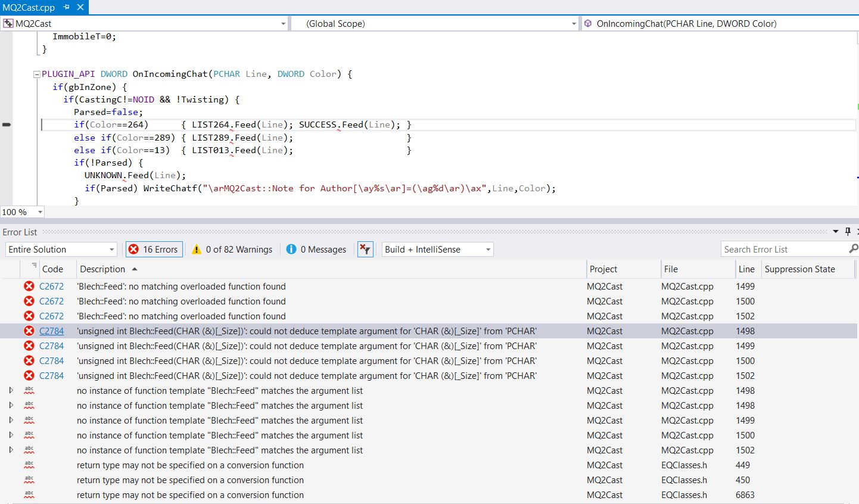
Task: Focus the Search Error List field
Action: click(783, 250)
